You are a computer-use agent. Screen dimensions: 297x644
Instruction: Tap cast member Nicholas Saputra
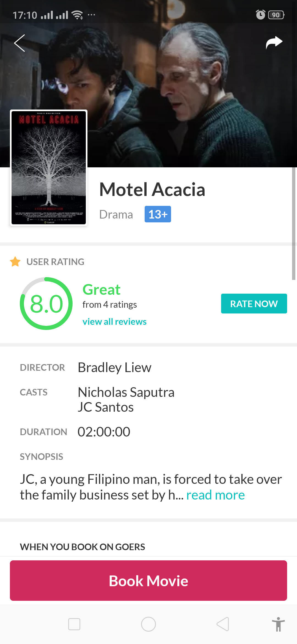pos(126,392)
